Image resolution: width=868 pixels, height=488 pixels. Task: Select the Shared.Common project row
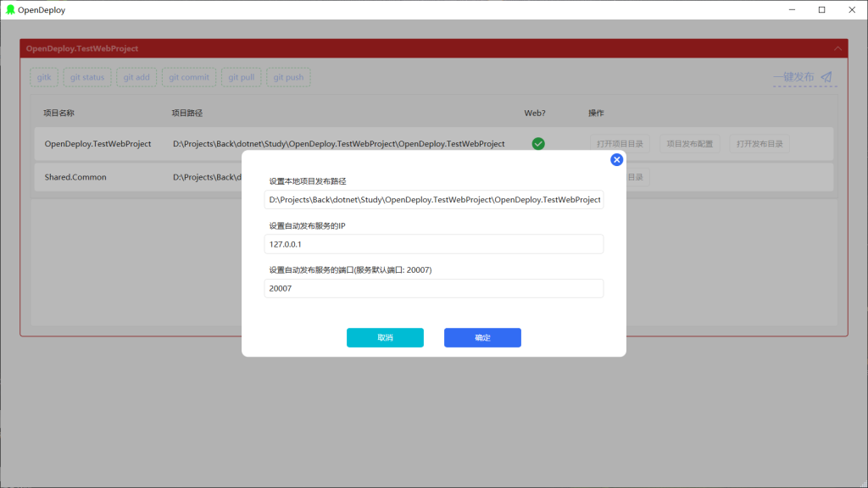434,177
